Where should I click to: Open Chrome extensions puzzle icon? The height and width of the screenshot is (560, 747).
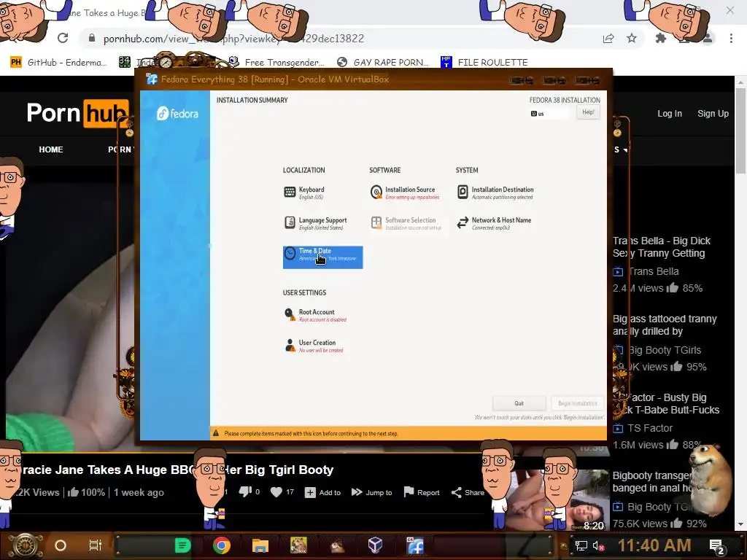coord(661,39)
